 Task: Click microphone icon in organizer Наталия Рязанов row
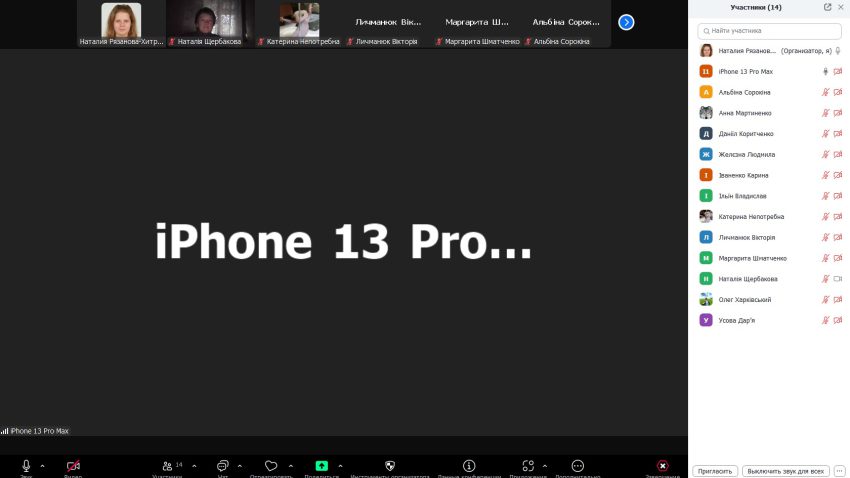tap(838, 50)
